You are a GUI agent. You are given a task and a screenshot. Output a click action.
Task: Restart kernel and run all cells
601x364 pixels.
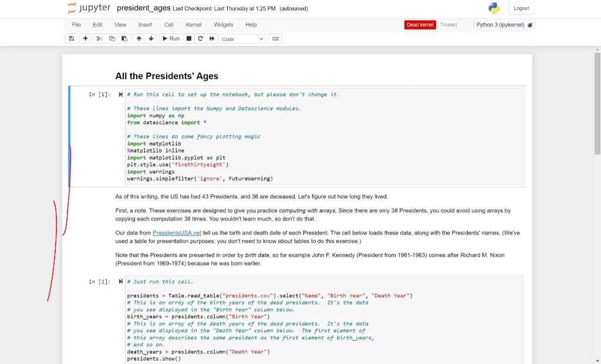[x=211, y=38]
